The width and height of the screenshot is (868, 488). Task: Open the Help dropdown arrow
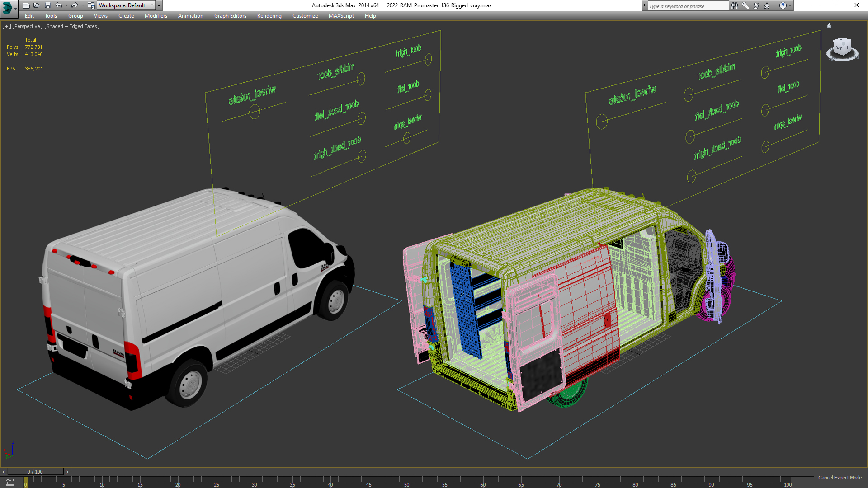coord(790,5)
